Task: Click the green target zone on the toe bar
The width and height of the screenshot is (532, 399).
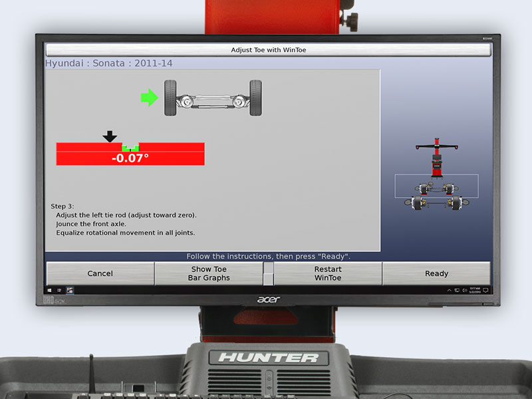Action: 130,146
